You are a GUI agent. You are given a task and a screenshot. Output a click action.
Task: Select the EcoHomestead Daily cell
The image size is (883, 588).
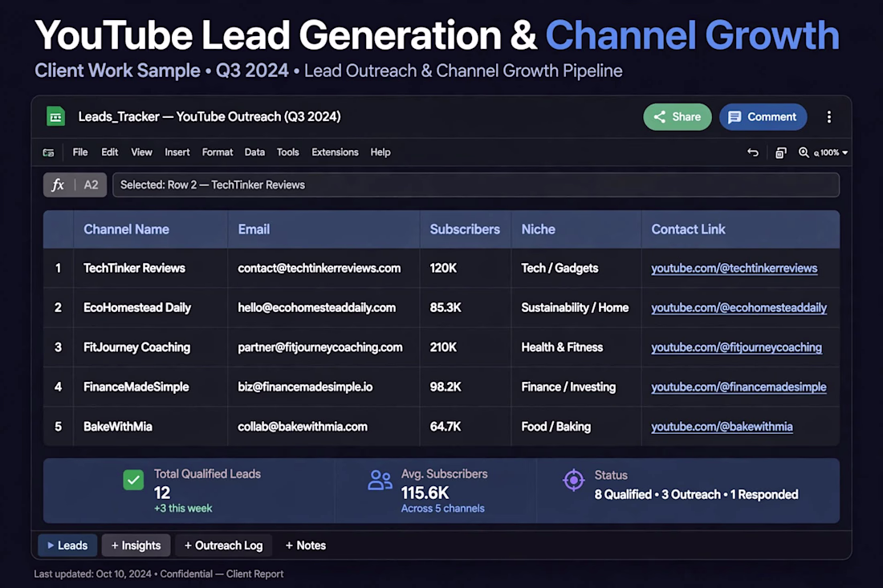coord(150,308)
